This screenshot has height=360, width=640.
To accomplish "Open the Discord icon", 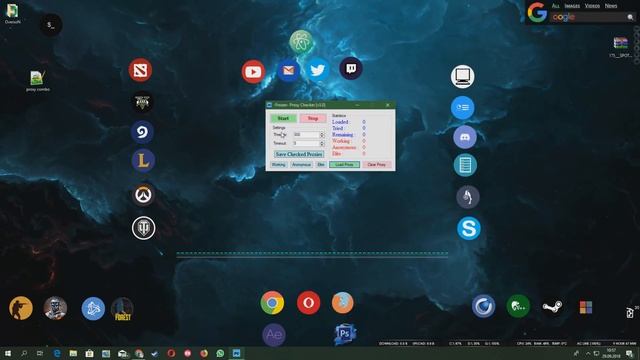I will click(x=465, y=137).
